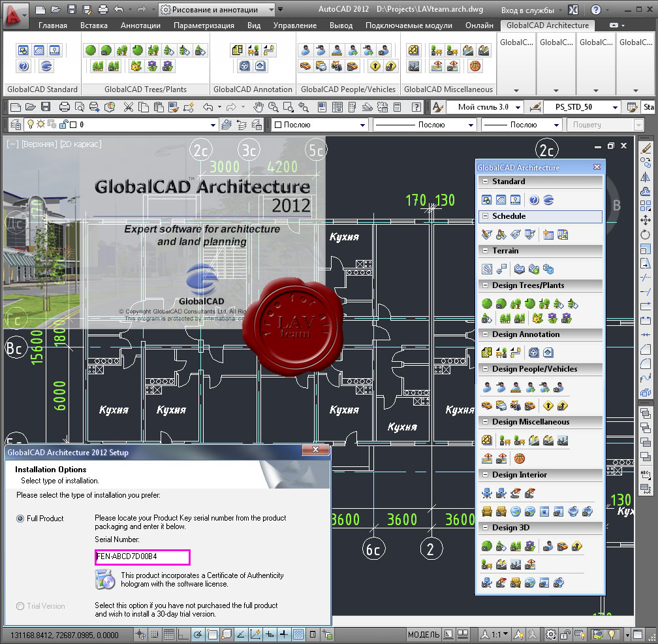Click green tree icon in Design 3D palette
The image size is (658, 644).
click(487, 546)
